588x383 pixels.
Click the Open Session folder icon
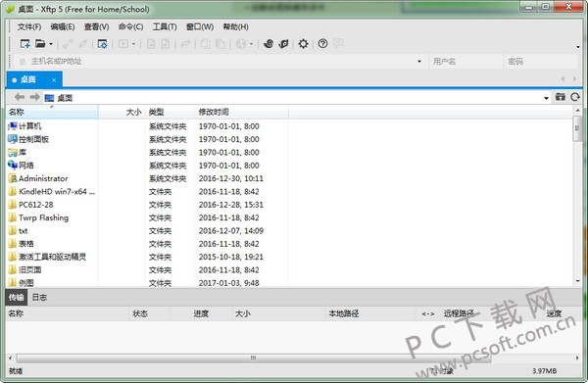click(40, 44)
